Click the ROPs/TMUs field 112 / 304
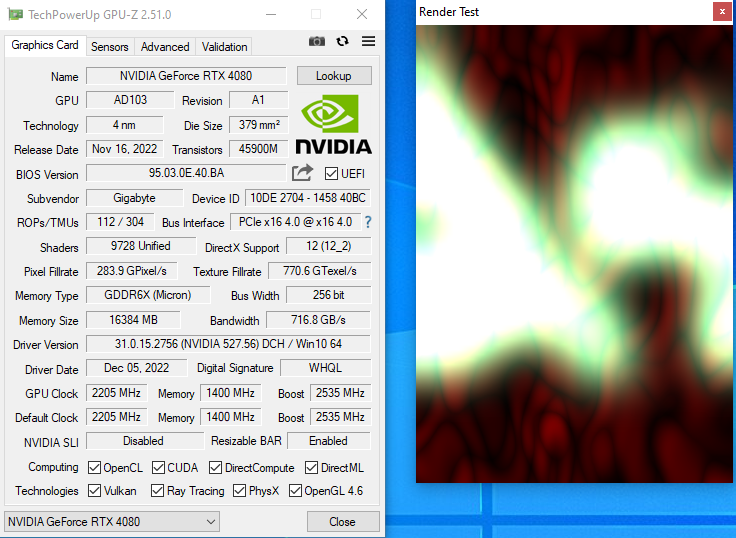This screenshot has height=538, width=736. 120,222
